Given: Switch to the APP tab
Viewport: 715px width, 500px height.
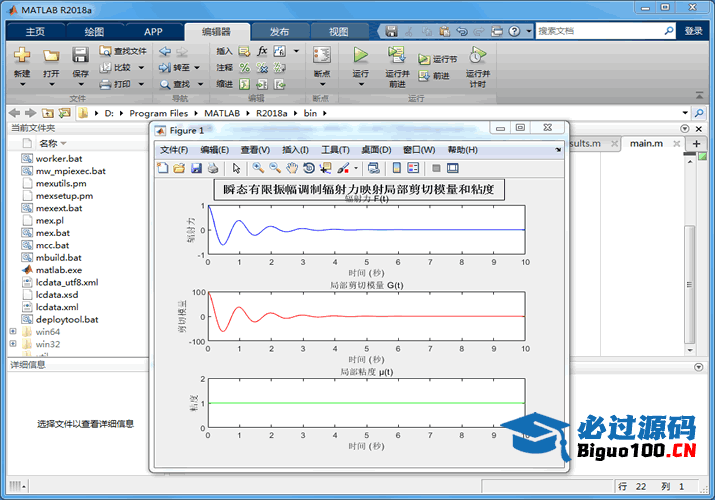Looking at the screenshot, I should pyautogui.click(x=153, y=32).
